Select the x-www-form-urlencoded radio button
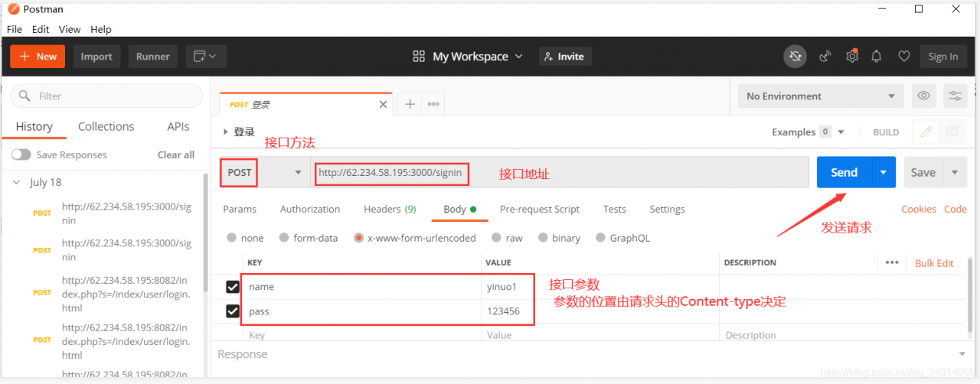Image resolution: width=980 pixels, height=384 pixels. coord(358,238)
